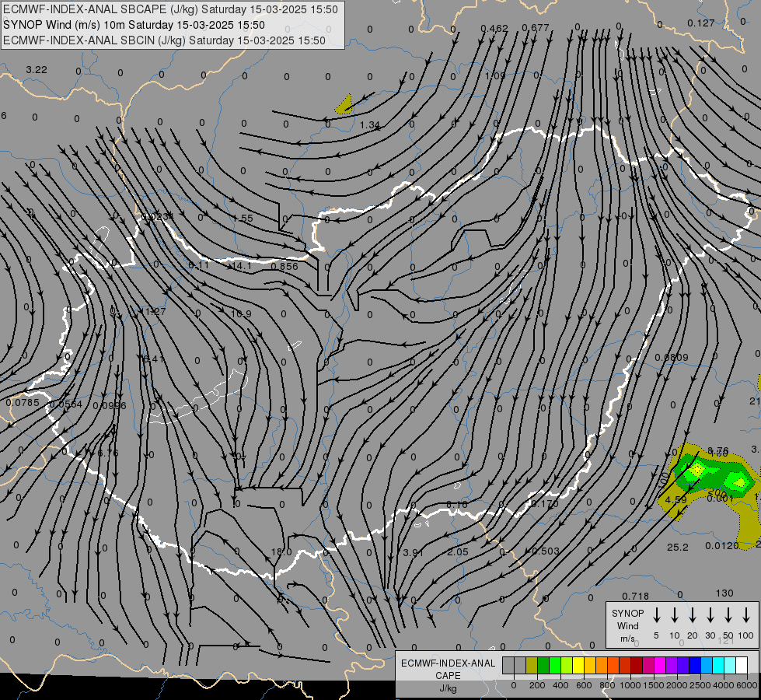
Task: Click the grid value 1.27
Action: [155, 311]
